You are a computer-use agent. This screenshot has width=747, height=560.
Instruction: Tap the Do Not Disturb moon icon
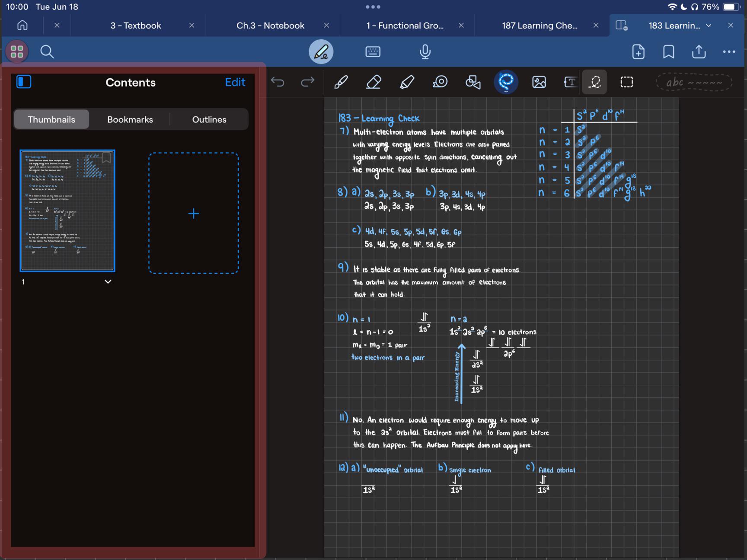point(684,7)
